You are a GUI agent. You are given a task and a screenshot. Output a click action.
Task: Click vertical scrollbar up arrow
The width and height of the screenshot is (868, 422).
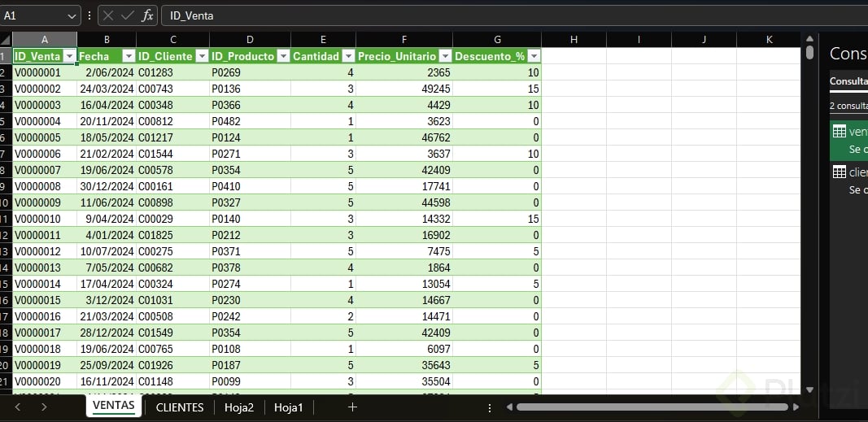coord(809,39)
